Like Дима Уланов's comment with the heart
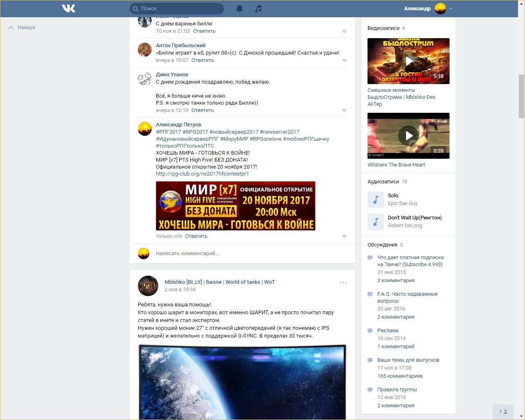This screenshot has width=525, height=420. click(344, 111)
